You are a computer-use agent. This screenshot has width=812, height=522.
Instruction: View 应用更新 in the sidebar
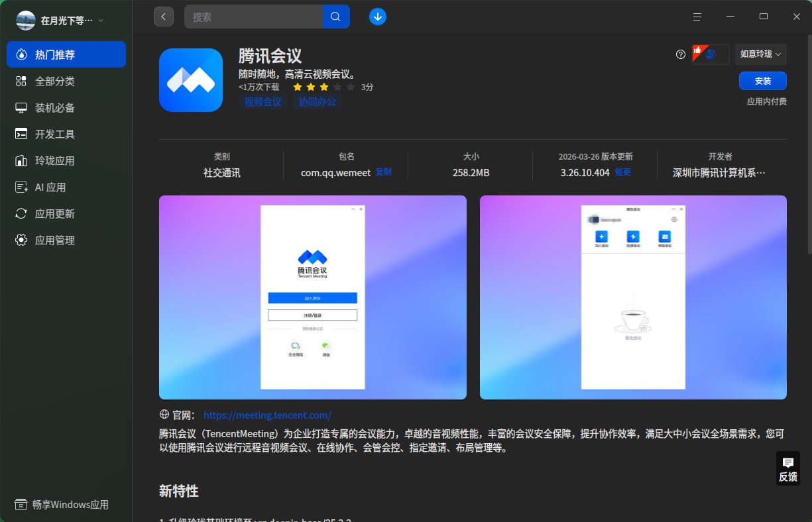point(66,213)
